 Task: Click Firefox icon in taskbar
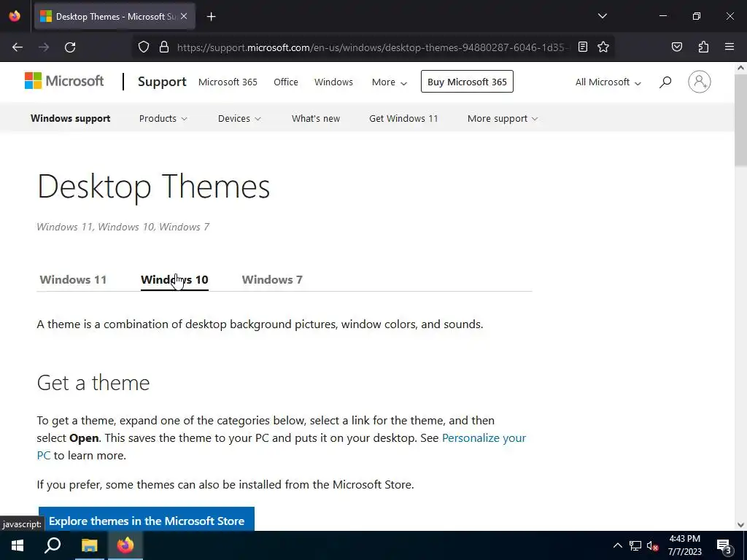pyautogui.click(x=125, y=545)
